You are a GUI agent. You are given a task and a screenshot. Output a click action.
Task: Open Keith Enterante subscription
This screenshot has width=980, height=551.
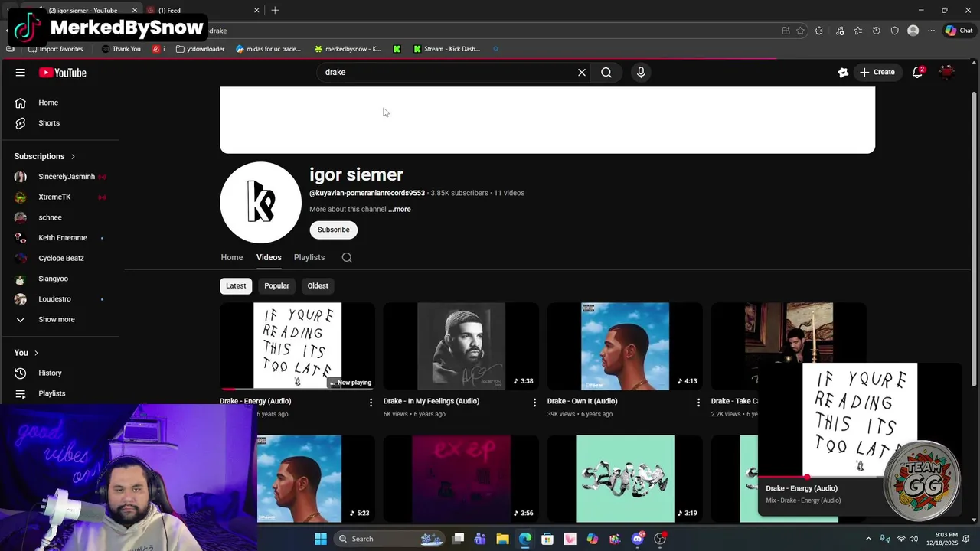(61, 238)
